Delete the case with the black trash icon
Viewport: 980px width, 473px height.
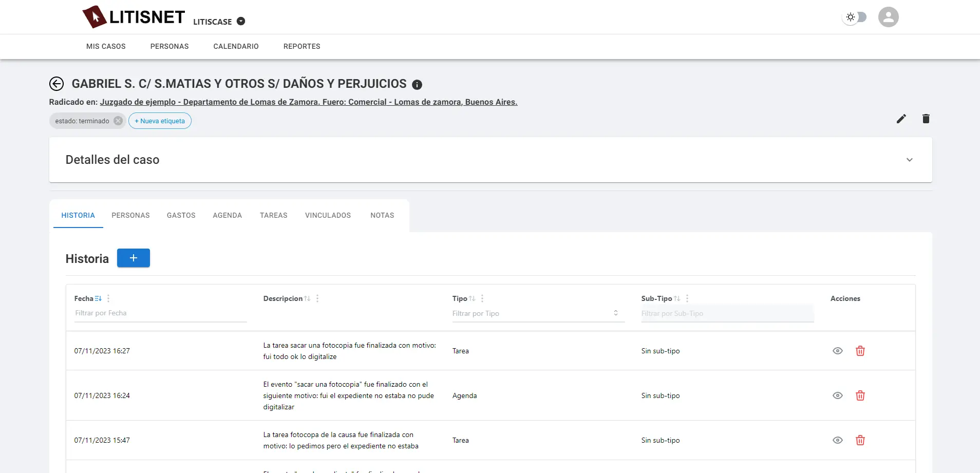pyautogui.click(x=926, y=119)
